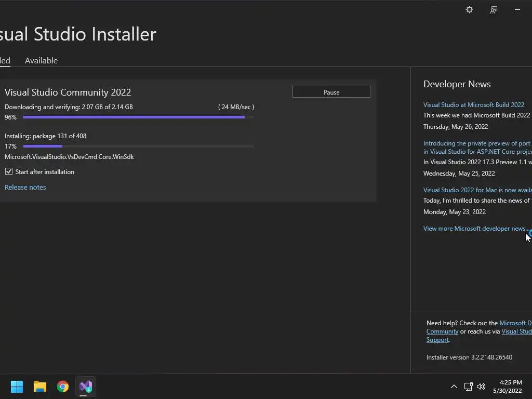Select the 96% download percentage label

pos(10,117)
